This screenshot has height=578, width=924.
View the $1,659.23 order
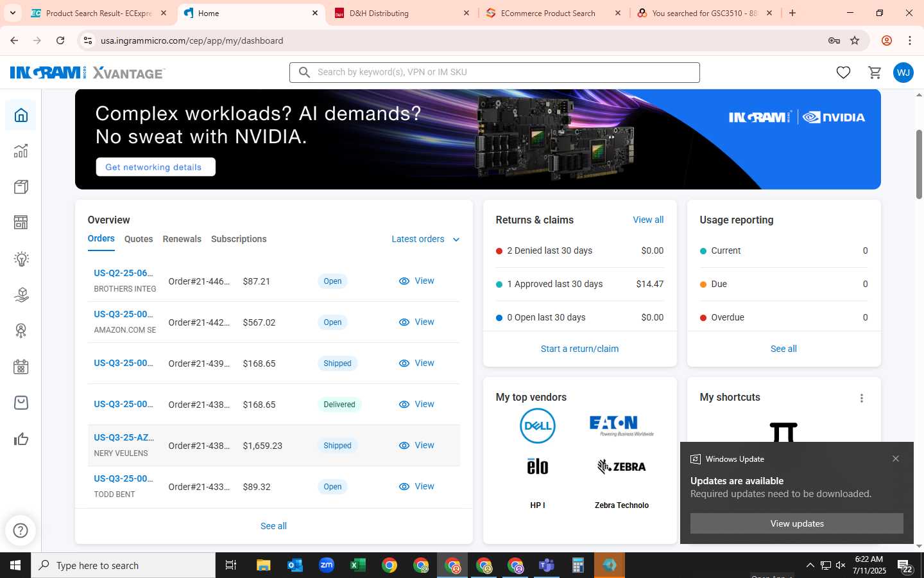416,446
